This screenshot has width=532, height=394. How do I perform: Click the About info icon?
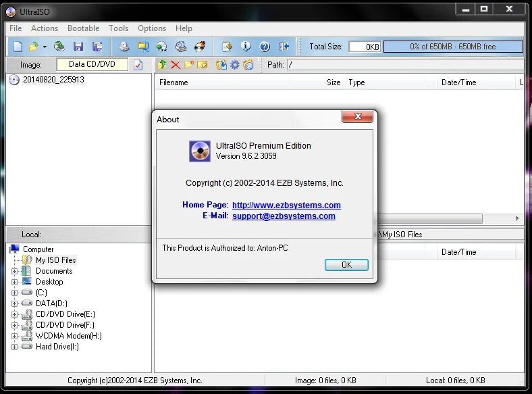pyautogui.click(x=246, y=47)
